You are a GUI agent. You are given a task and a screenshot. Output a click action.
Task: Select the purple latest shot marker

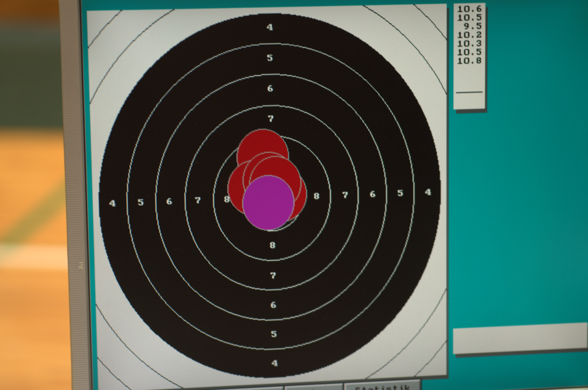pyautogui.click(x=268, y=203)
